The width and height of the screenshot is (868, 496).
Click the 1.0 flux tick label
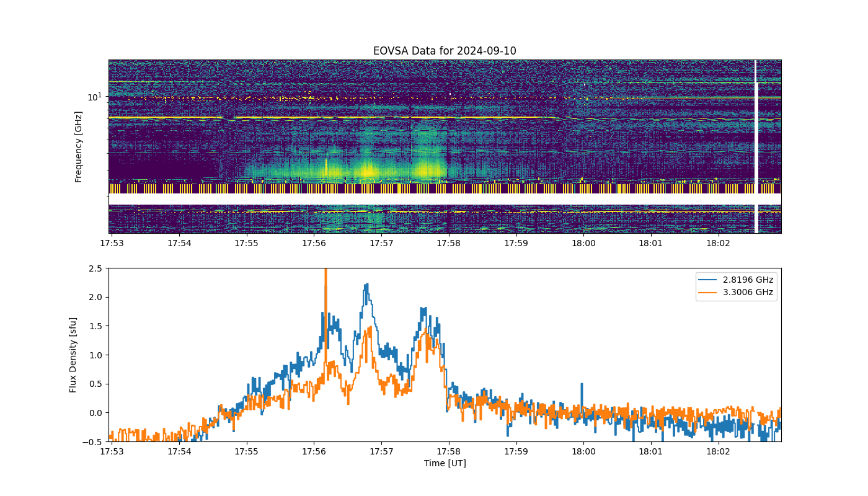[96, 355]
